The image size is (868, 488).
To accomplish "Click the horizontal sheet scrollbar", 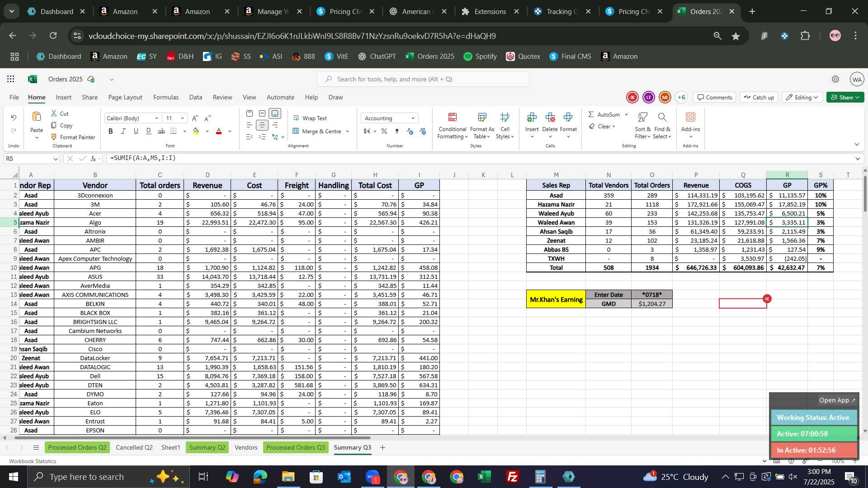I will click(192, 437).
